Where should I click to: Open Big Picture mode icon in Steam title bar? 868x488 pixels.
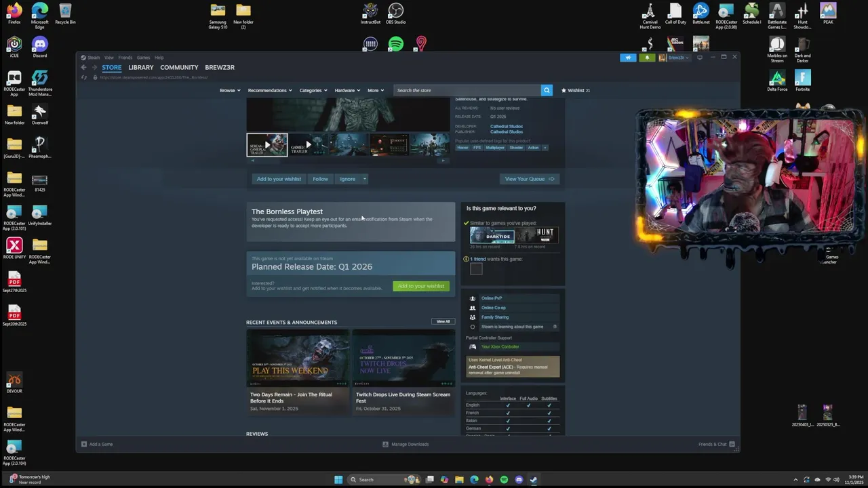[700, 58]
